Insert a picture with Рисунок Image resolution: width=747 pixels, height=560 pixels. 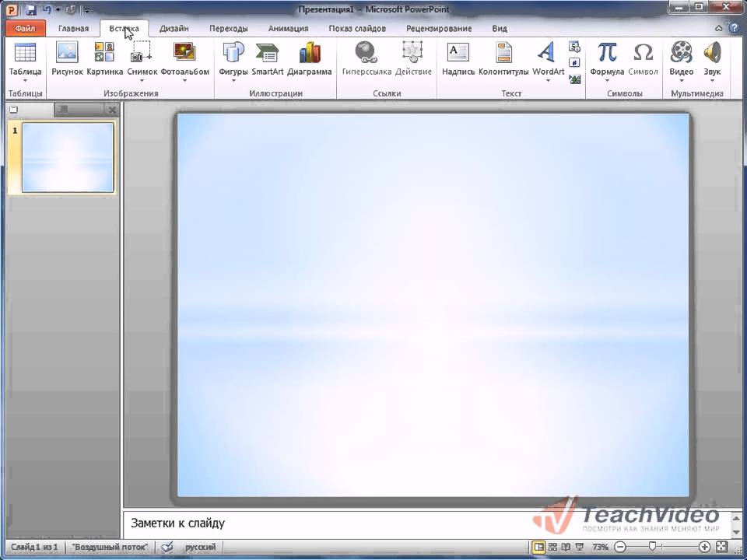[x=67, y=59]
